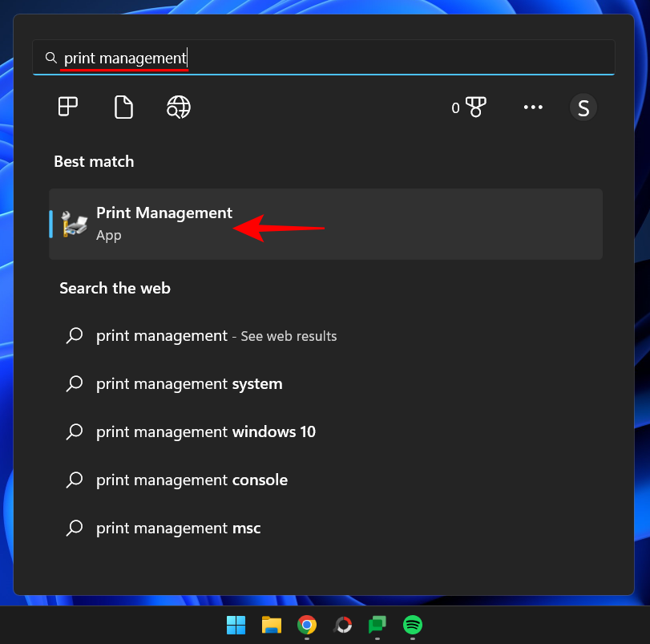
Task: Open the Start menu button
Action: pos(236,626)
